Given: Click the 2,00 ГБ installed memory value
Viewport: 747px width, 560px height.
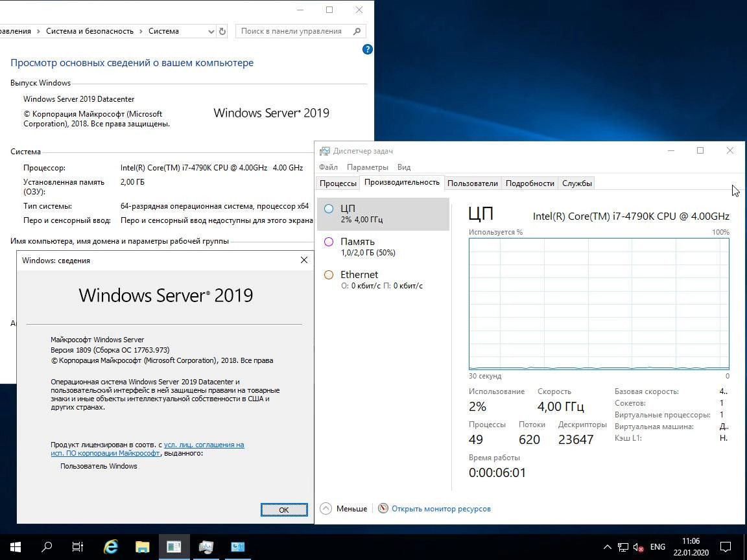Looking at the screenshot, I should [132, 182].
